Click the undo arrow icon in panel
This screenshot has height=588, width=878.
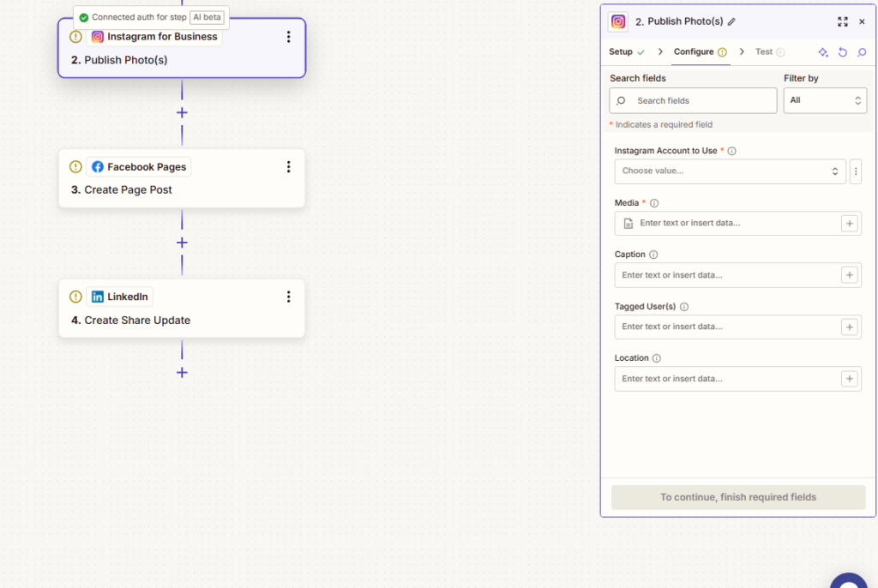843,52
